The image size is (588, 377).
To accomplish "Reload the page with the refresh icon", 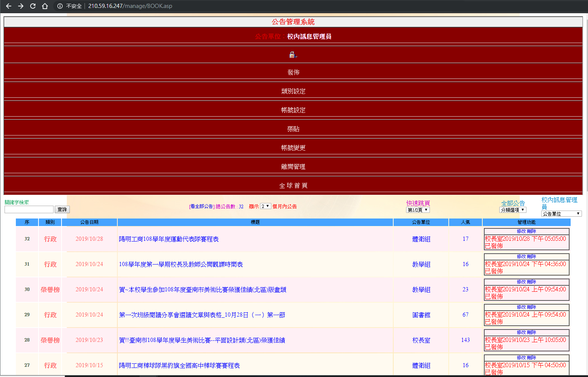I will (x=33, y=6).
